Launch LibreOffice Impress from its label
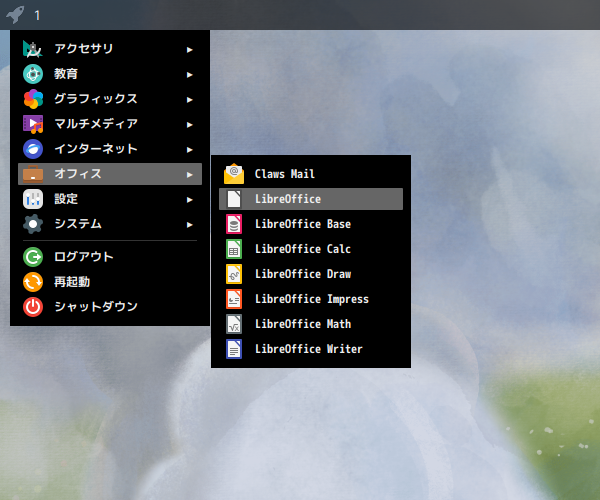The height and width of the screenshot is (500, 600). [312, 299]
